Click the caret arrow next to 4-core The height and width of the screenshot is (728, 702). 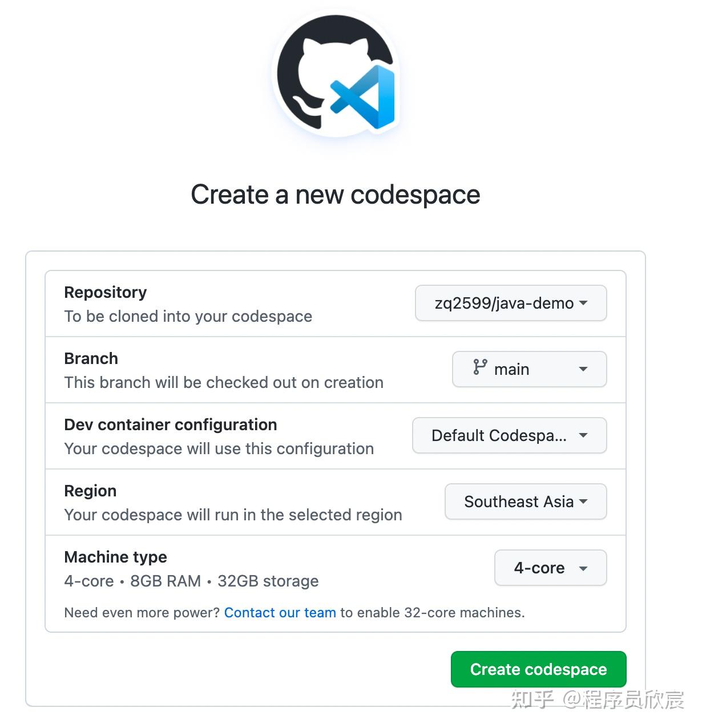[583, 568]
